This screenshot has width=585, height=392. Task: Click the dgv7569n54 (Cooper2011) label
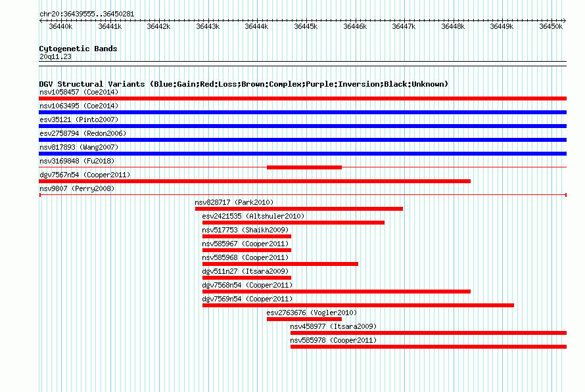pos(247,299)
